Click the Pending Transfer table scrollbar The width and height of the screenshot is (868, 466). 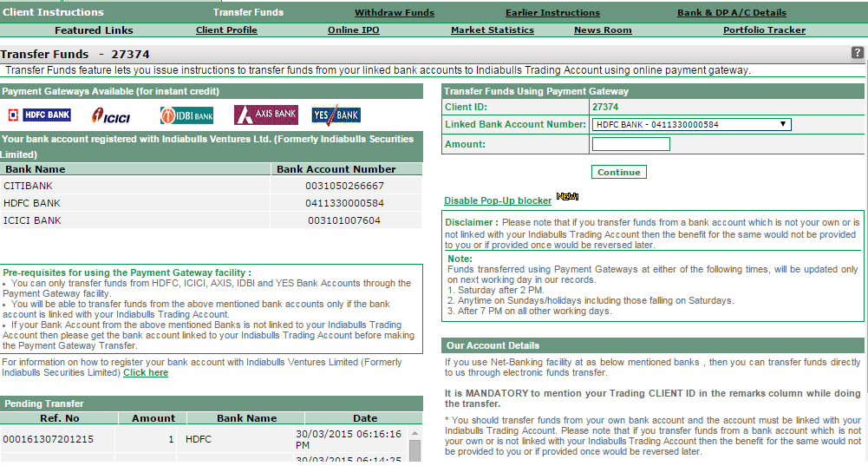414,448
